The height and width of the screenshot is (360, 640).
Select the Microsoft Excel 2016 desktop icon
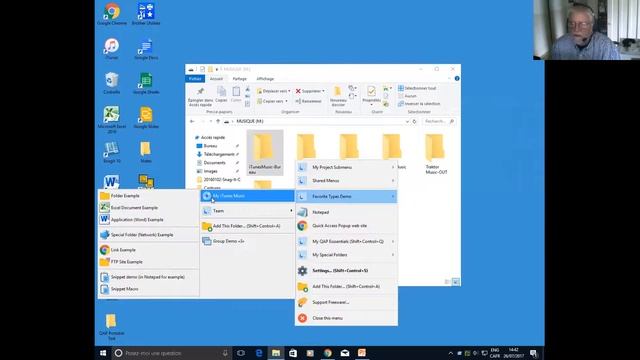(112, 120)
